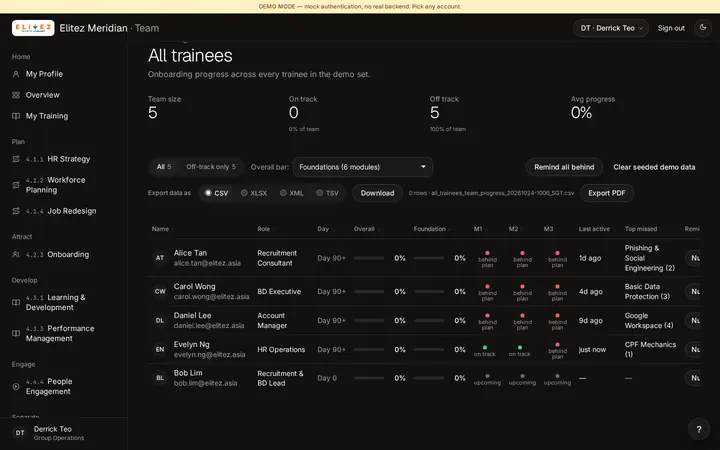The image size is (720, 450).
Task: Click Daniel Lee's DL avatar
Action: 160,321
